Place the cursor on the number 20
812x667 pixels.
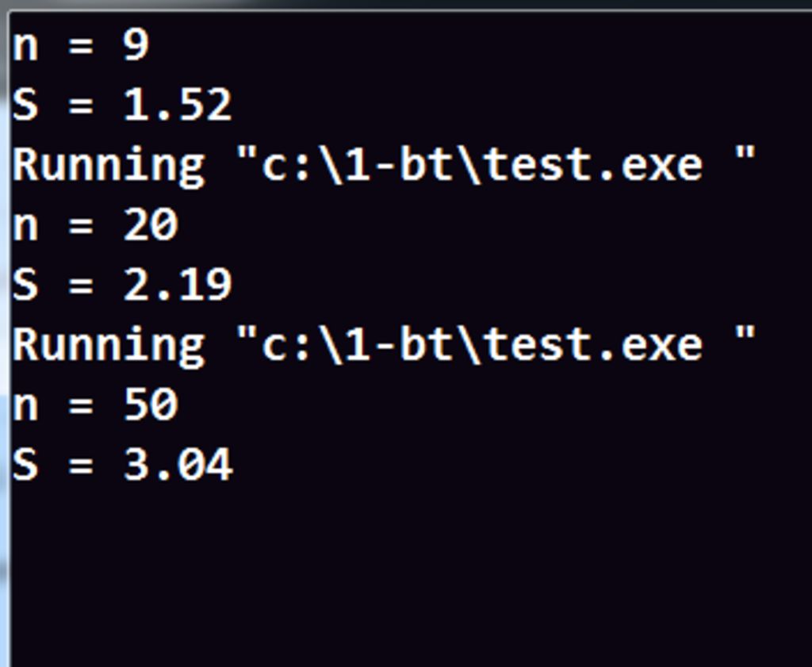pos(151,225)
